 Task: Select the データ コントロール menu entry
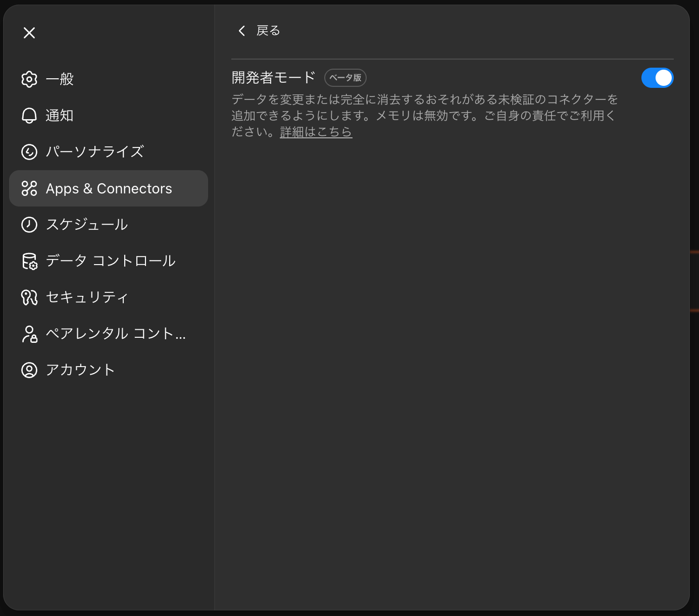pyautogui.click(x=110, y=261)
